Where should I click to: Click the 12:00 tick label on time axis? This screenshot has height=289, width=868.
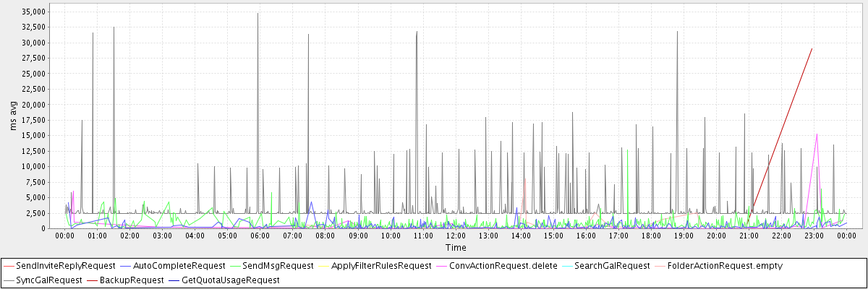[456, 236]
